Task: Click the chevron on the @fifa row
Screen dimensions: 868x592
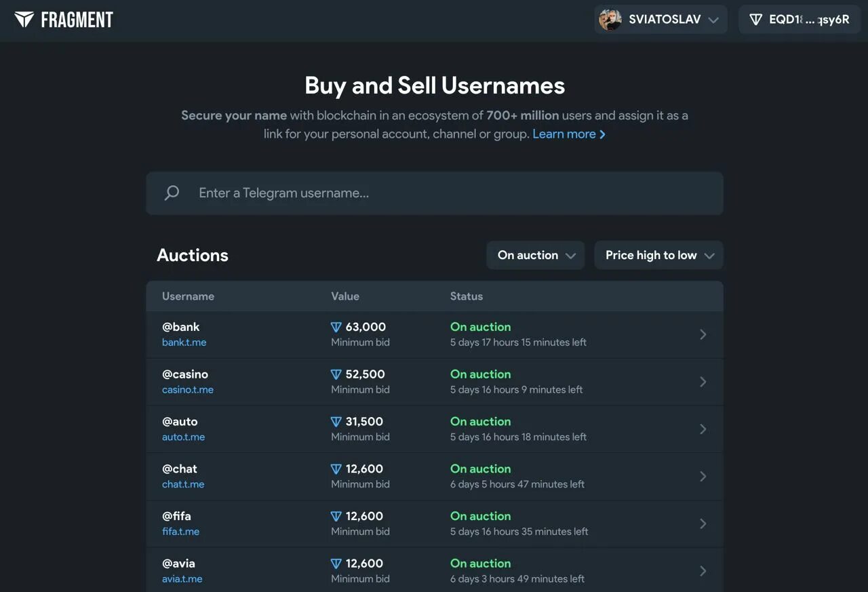Action: click(703, 524)
